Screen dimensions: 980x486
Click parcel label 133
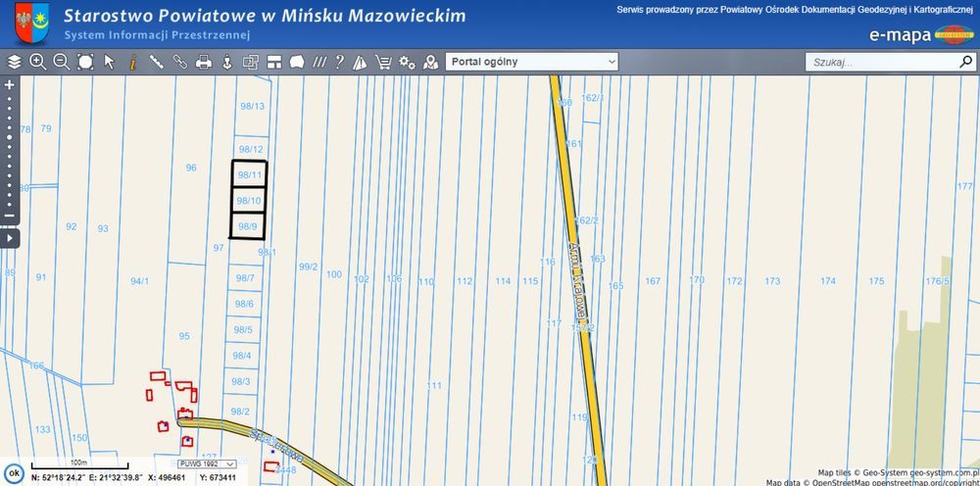[x=42, y=430]
